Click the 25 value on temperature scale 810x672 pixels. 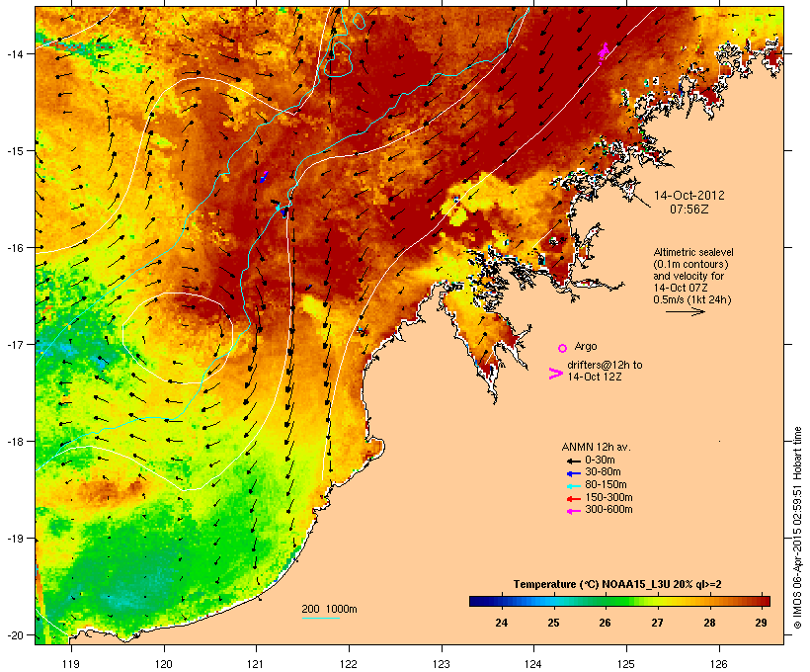click(553, 623)
